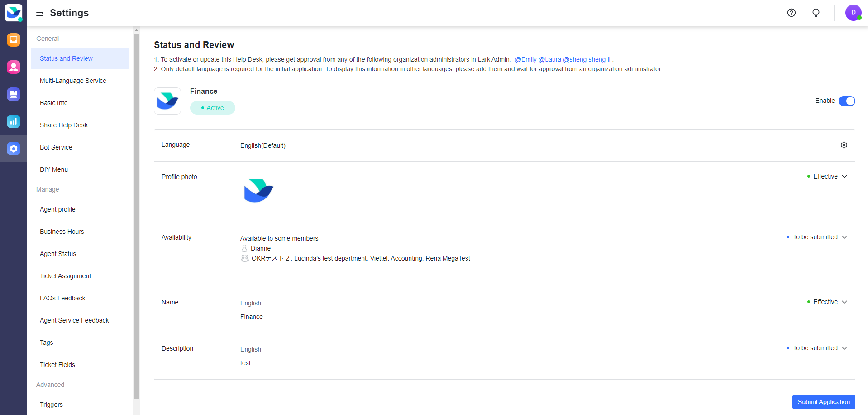Open the pink agent contacts sidebar icon

(14, 67)
